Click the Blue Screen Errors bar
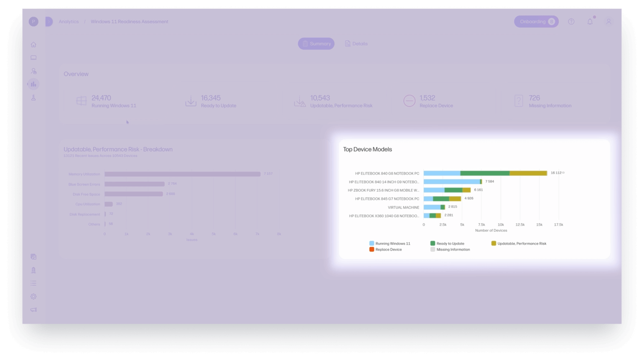This screenshot has width=644, height=360. tap(135, 184)
